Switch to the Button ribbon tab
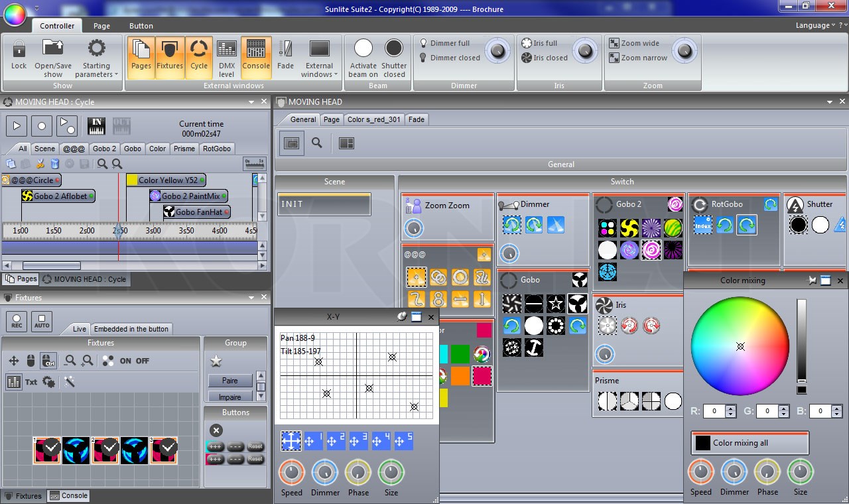 pos(141,26)
